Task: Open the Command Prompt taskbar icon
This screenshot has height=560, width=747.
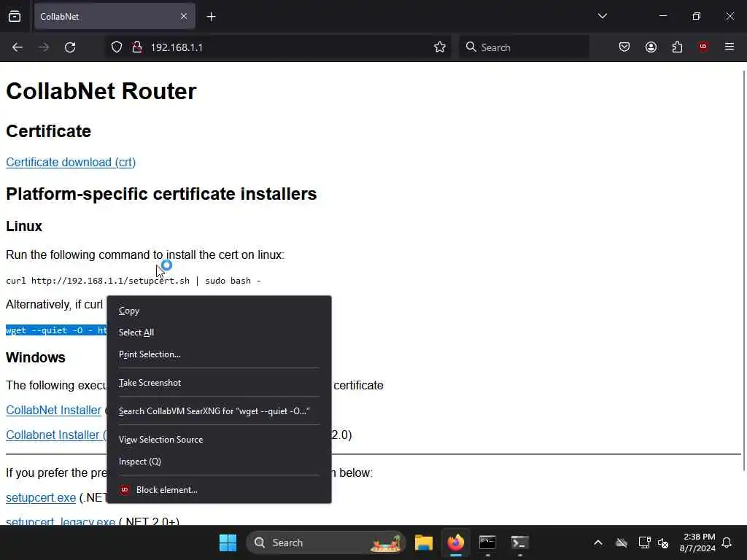Action: pyautogui.click(x=487, y=542)
